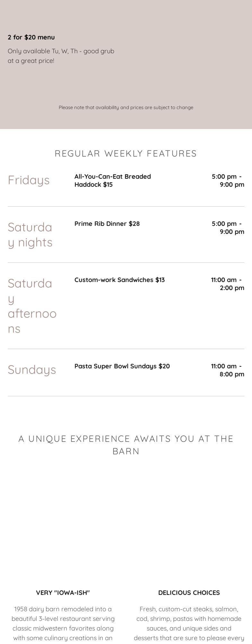Click the Fridays 5:00 pm - 9:00 pm hours

click(228, 180)
